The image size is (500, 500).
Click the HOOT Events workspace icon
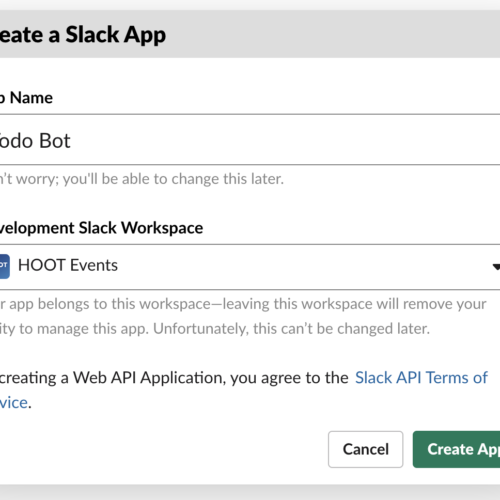(x=5, y=266)
